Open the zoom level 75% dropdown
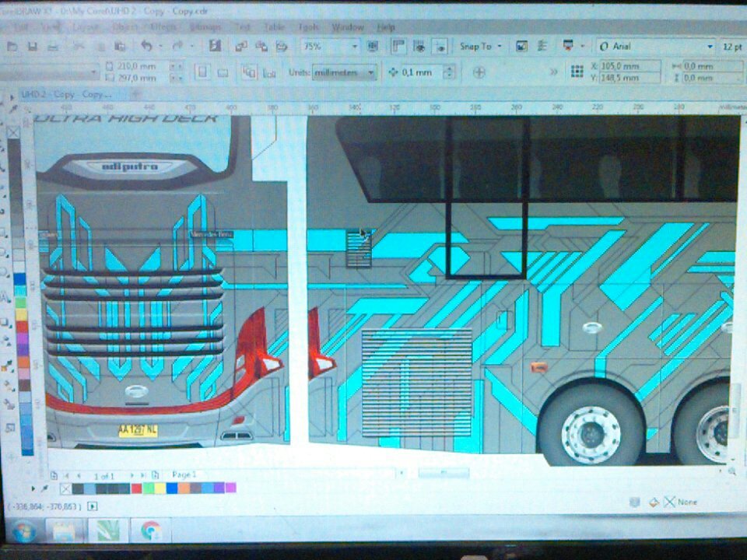The height and width of the screenshot is (560, 747). pos(355,47)
